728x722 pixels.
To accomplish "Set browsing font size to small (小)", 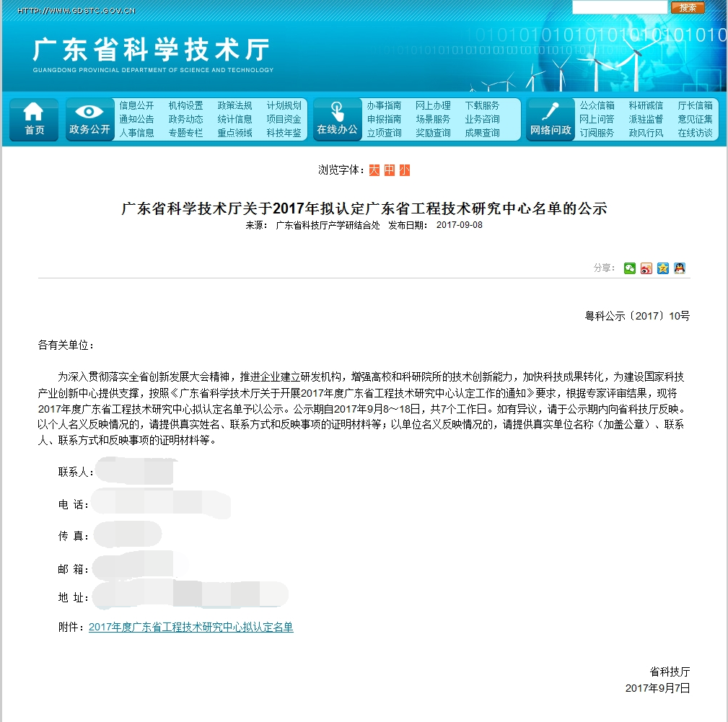I will [405, 170].
